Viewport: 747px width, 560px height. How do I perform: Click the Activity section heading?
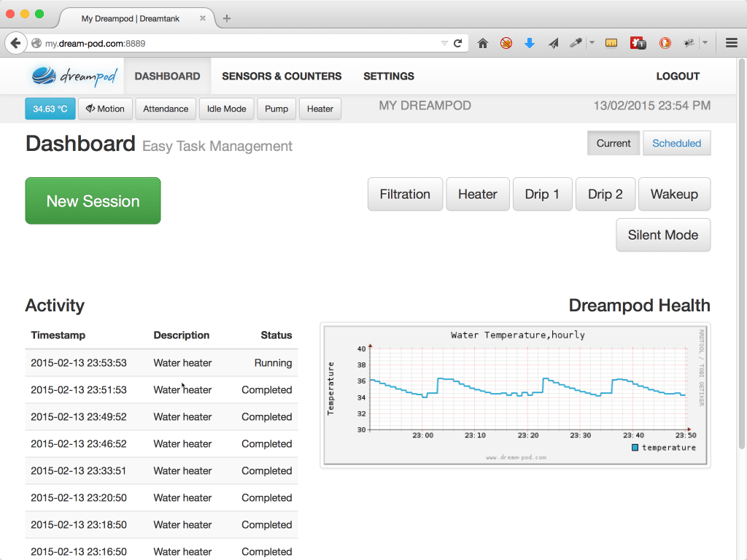click(x=55, y=306)
